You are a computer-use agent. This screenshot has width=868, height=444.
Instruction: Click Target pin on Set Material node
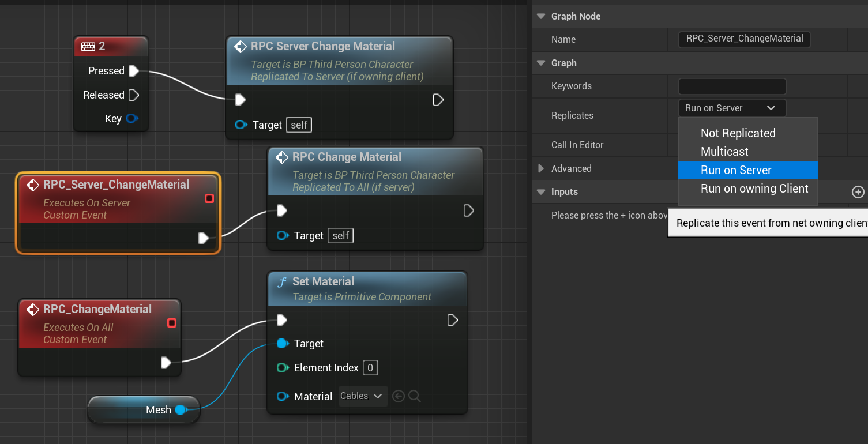282,344
